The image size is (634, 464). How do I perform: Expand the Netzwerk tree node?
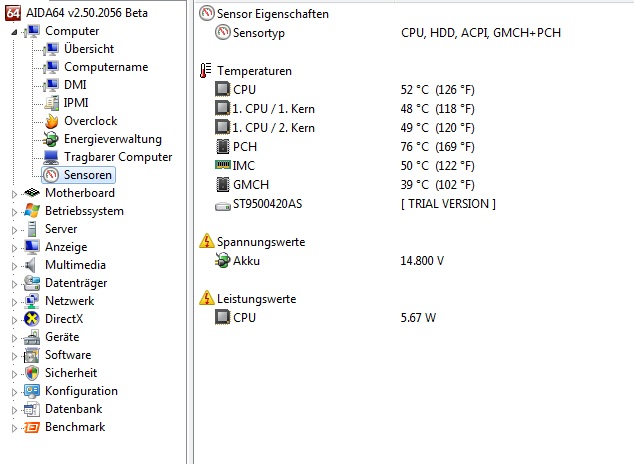[14, 302]
